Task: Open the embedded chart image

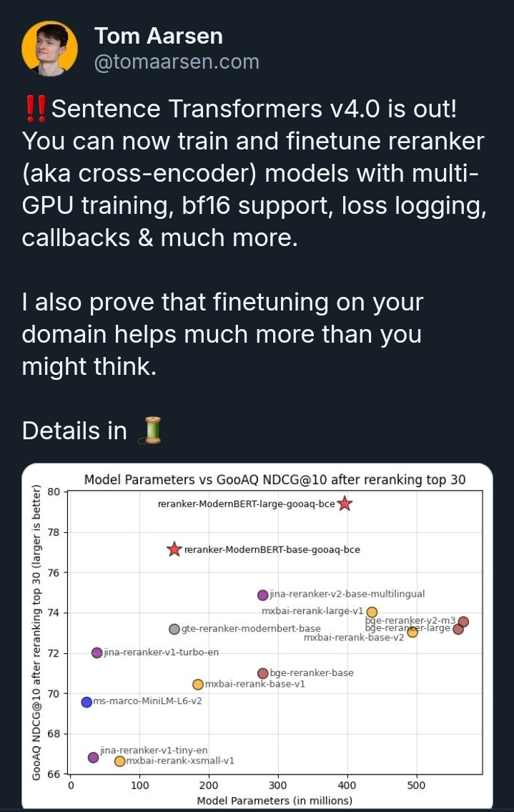Action: point(257,635)
